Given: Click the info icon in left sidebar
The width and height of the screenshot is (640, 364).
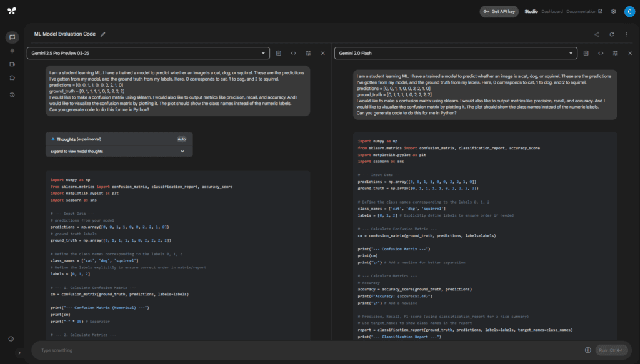Looking at the screenshot, I should [11, 339].
